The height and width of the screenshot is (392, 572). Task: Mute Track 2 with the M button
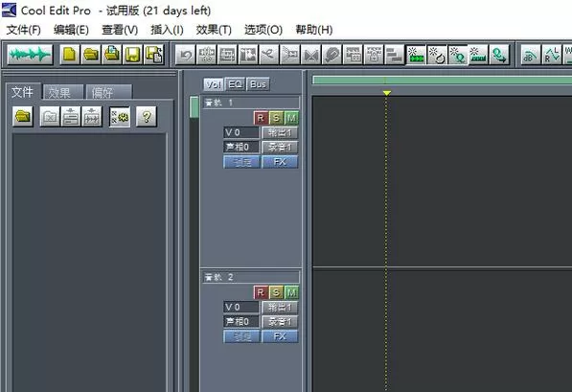pyautogui.click(x=291, y=292)
